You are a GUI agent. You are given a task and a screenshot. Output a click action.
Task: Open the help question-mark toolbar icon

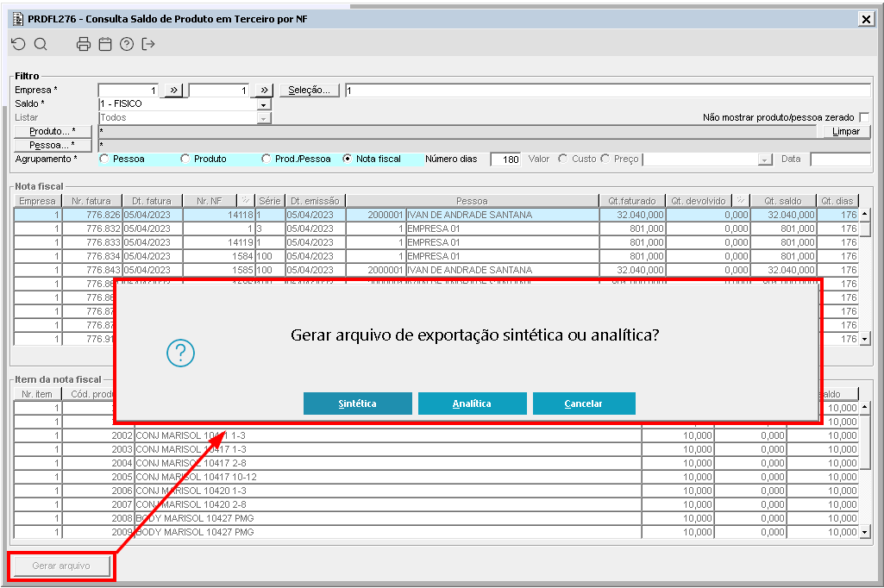point(127,44)
